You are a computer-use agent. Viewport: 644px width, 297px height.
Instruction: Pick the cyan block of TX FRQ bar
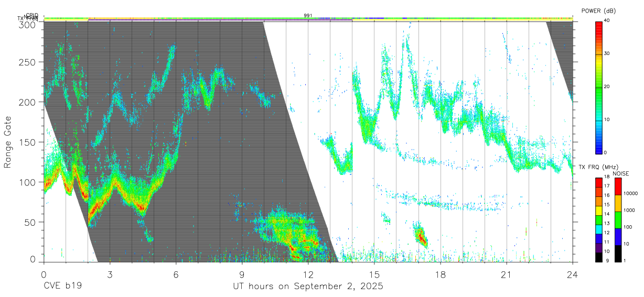tap(598, 228)
